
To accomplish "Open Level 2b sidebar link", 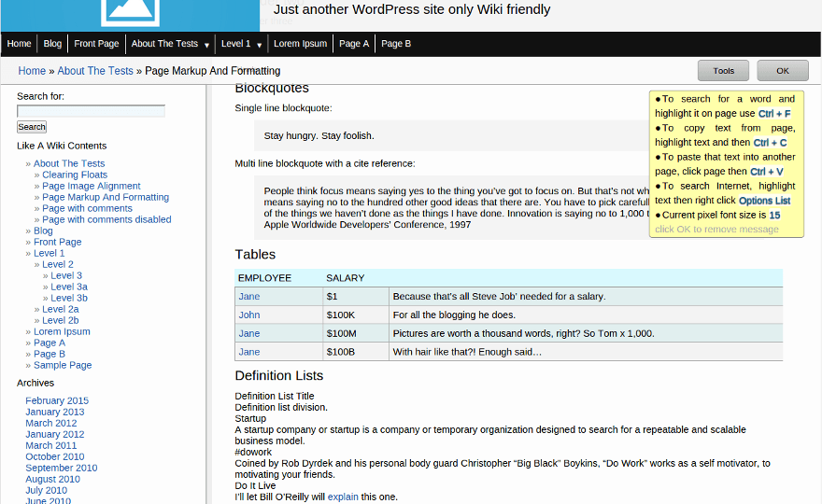I will click(x=61, y=320).
